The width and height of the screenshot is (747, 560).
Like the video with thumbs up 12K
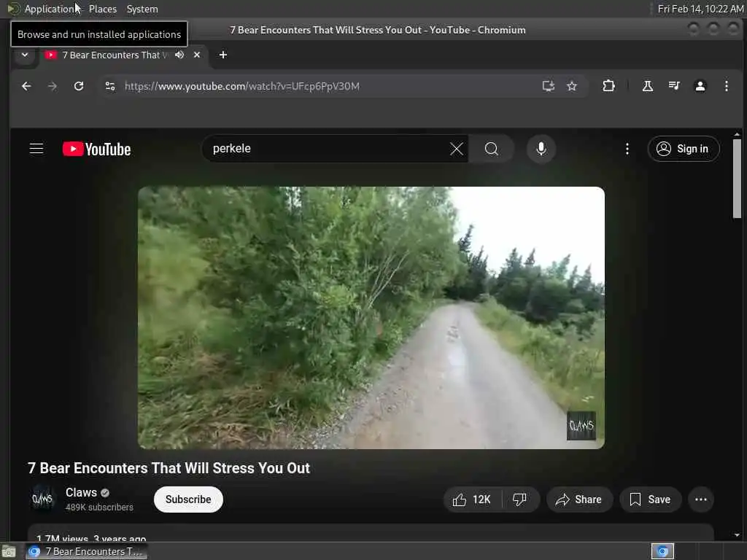point(472,499)
